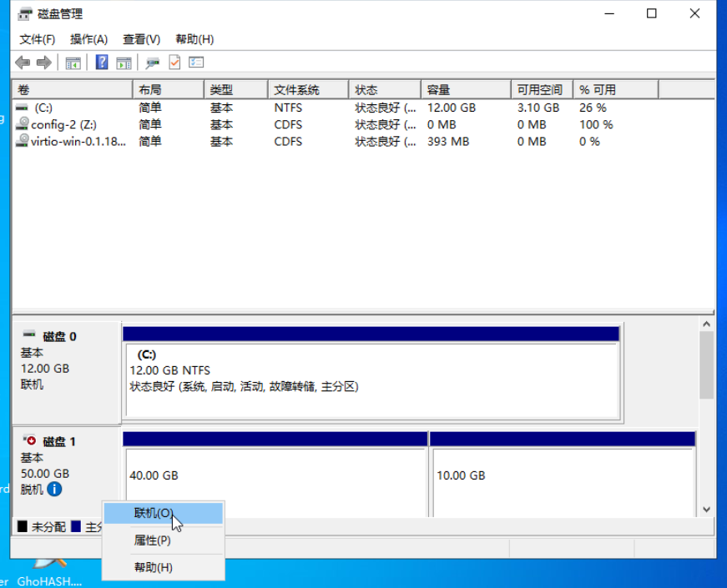Open the 操作(A) menu
The width and height of the screenshot is (727, 588).
coord(88,39)
